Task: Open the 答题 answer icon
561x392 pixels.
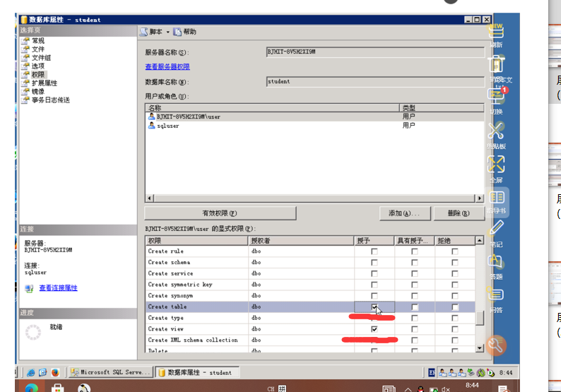Action: (496, 261)
